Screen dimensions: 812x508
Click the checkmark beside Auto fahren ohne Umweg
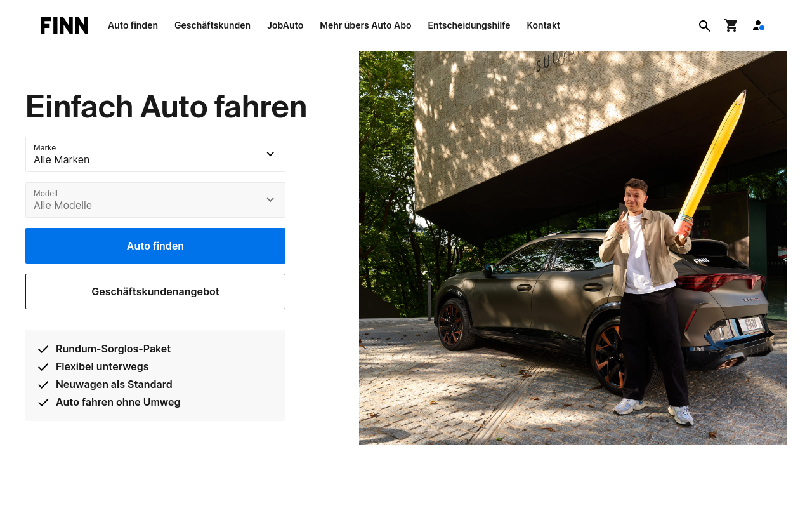(43, 402)
